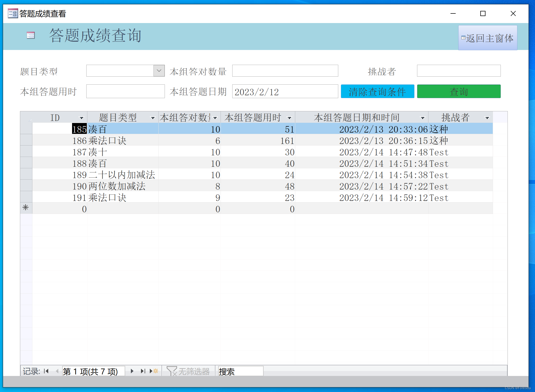
Task: Click the green 查询 button
Action: [x=459, y=91]
